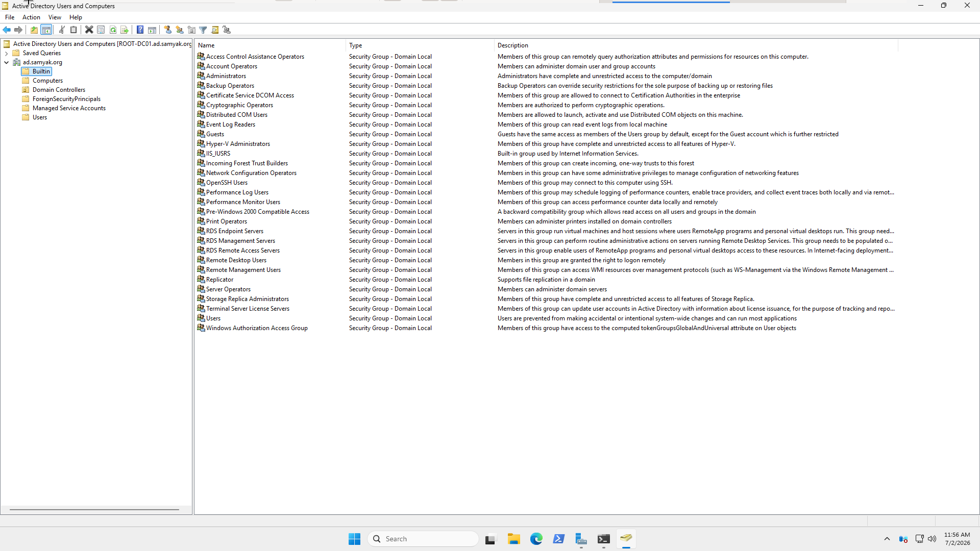The image size is (980, 551).
Task: Open PowerShell from the taskbar
Action: click(x=558, y=539)
